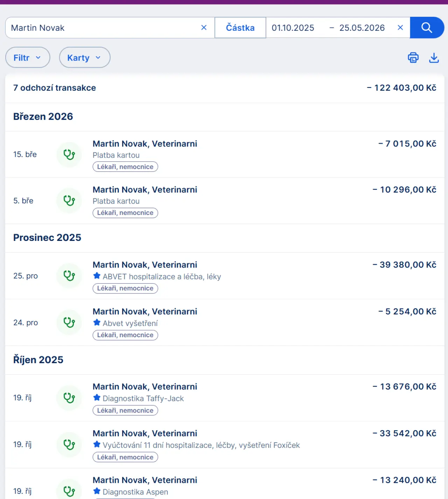
Task: Click the Prosinec 2025 month heading
Action: (47, 237)
